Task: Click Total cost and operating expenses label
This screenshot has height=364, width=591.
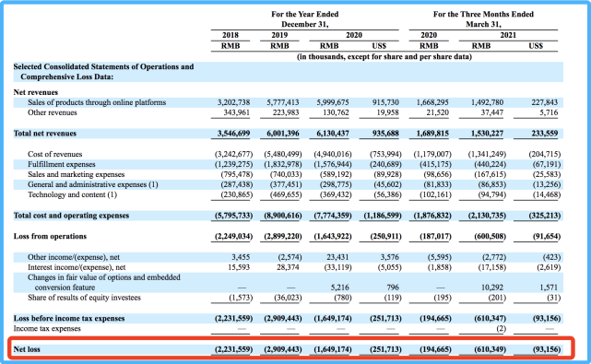Action: 71,216
